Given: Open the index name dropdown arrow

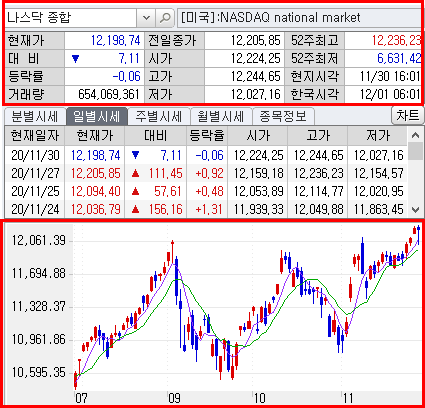Looking at the screenshot, I should coord(146,18).
